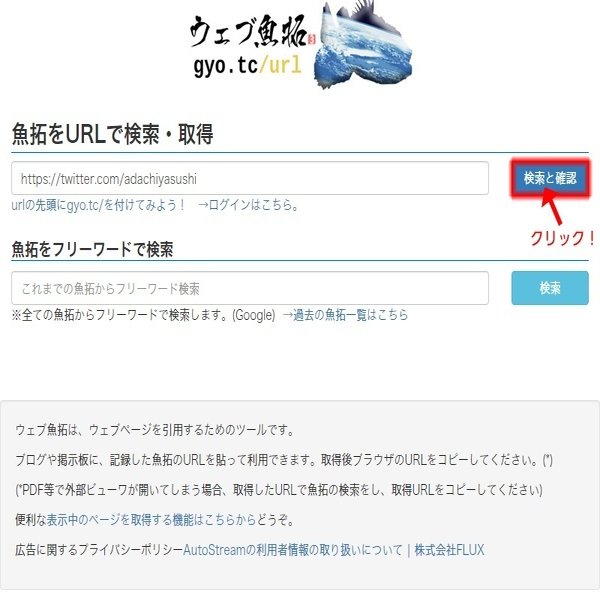This screenshot has height=600, width=600.
Task: Click the PDF等で外部ビューワ note paragraph
Action: coord(279,490)
